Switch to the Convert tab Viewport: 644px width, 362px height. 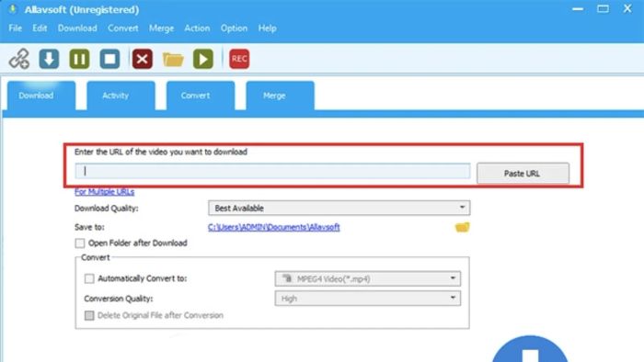201,96
